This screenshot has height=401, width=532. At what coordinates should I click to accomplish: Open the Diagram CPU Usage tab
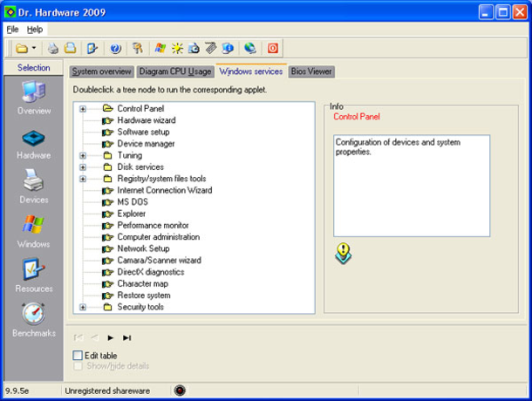pyautogui.click(x=174, y=71)
